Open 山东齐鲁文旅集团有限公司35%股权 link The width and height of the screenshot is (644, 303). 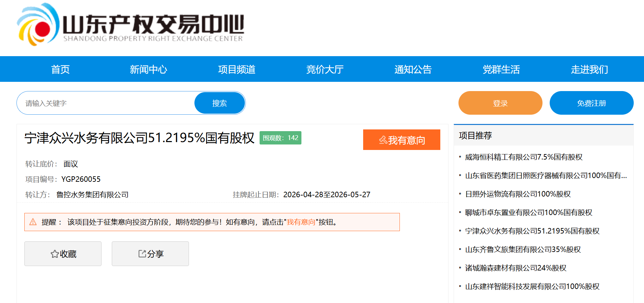click(x=523, y=250)
